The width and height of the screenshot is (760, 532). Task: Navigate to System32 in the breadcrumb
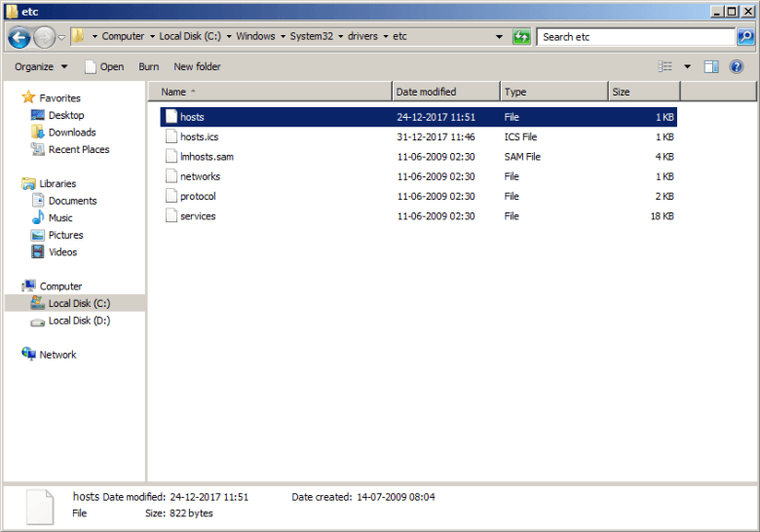click(x=311, y=36)
